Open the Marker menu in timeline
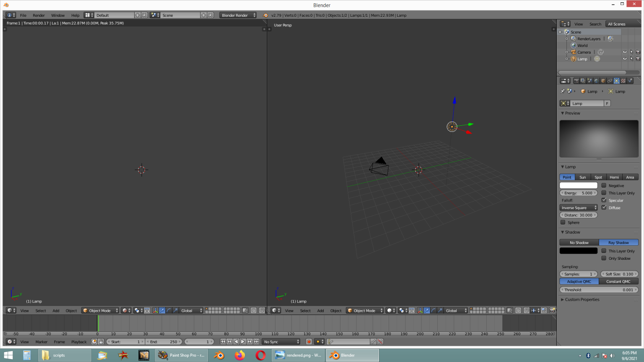The image size is (644, 362). [x=41, y=342]
